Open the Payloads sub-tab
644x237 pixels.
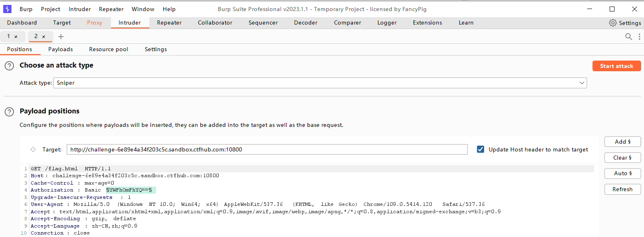(61, 50)
